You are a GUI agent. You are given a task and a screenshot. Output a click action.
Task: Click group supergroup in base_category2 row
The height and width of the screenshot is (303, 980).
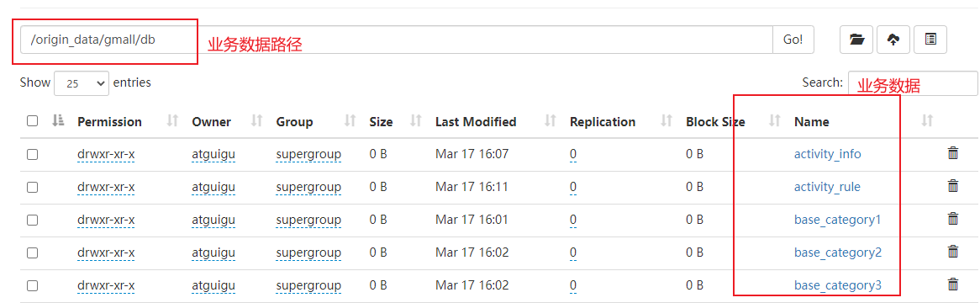[308, 252]
